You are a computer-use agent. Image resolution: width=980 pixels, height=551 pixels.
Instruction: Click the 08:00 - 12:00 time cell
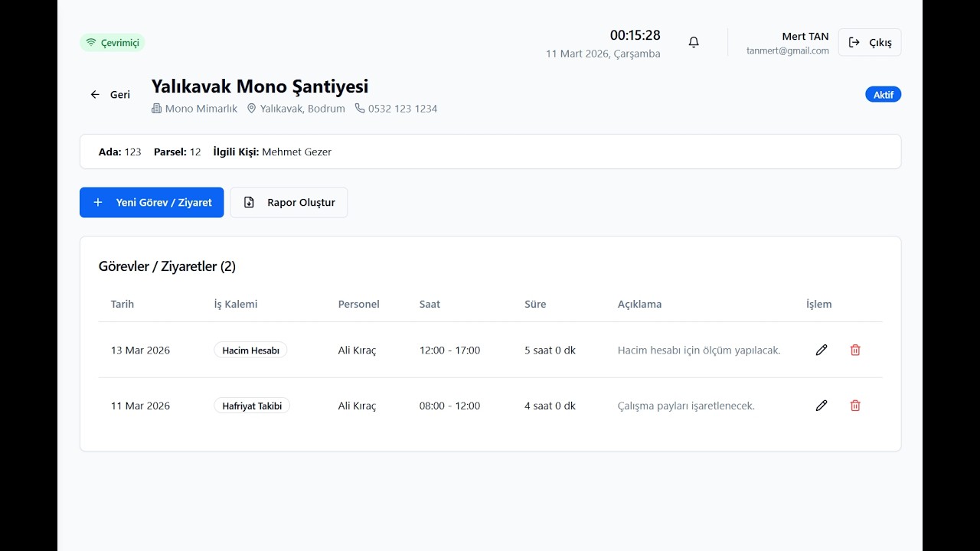pyautogui.click(x=449, y=406)
